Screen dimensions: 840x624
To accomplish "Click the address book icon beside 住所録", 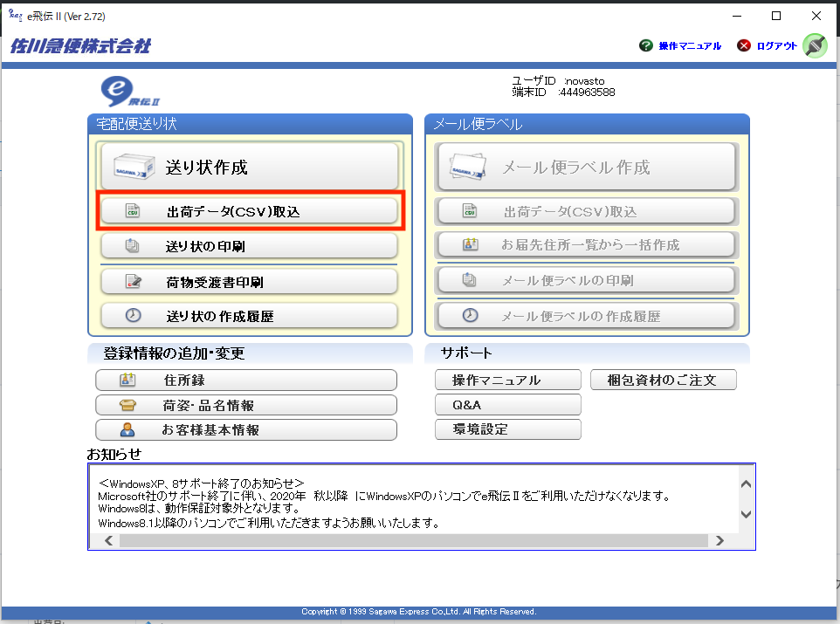I will coord(127,380).
